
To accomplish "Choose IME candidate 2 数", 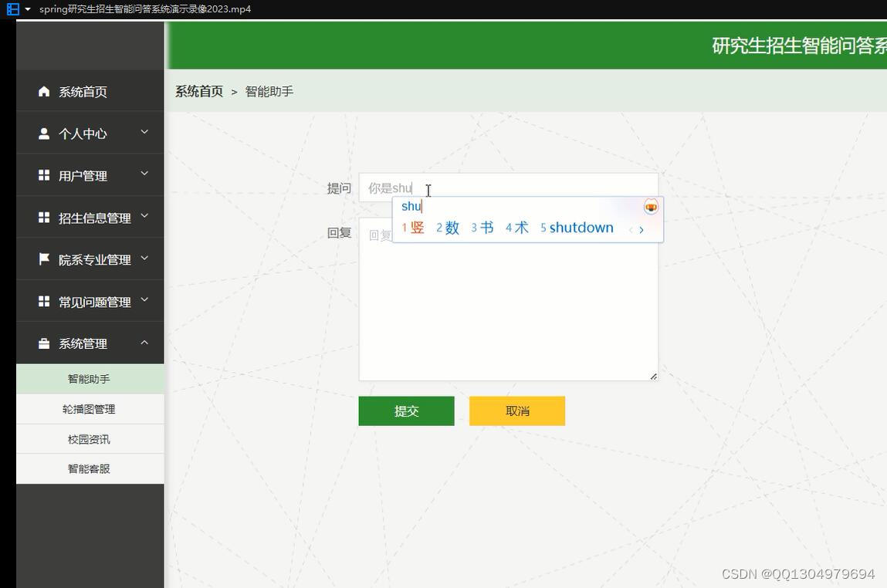I will coord(448,228).
